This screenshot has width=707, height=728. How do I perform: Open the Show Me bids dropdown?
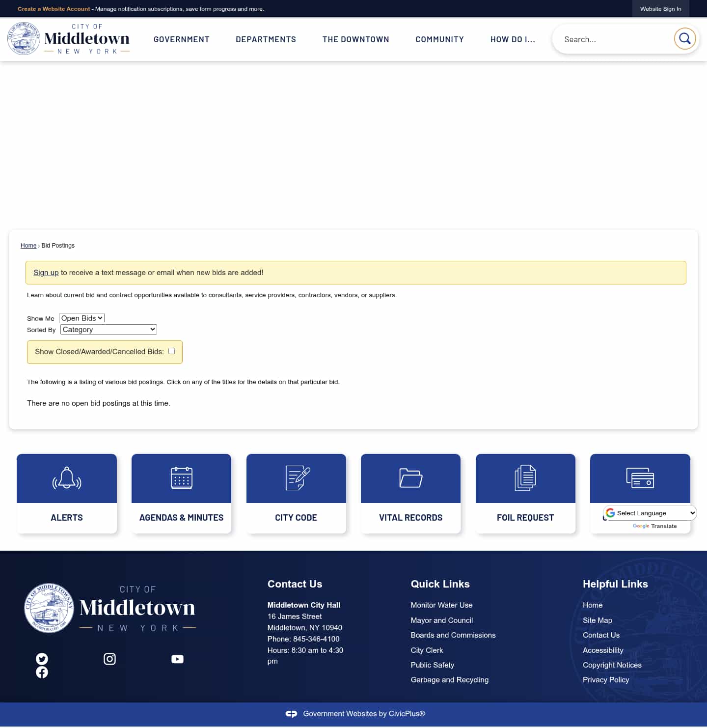[x=82, y=318]
